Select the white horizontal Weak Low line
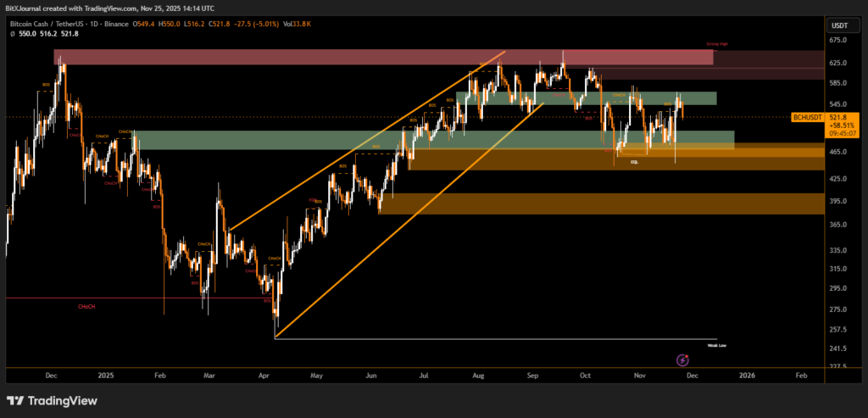 pyautogui.click(x=492, y=338)
